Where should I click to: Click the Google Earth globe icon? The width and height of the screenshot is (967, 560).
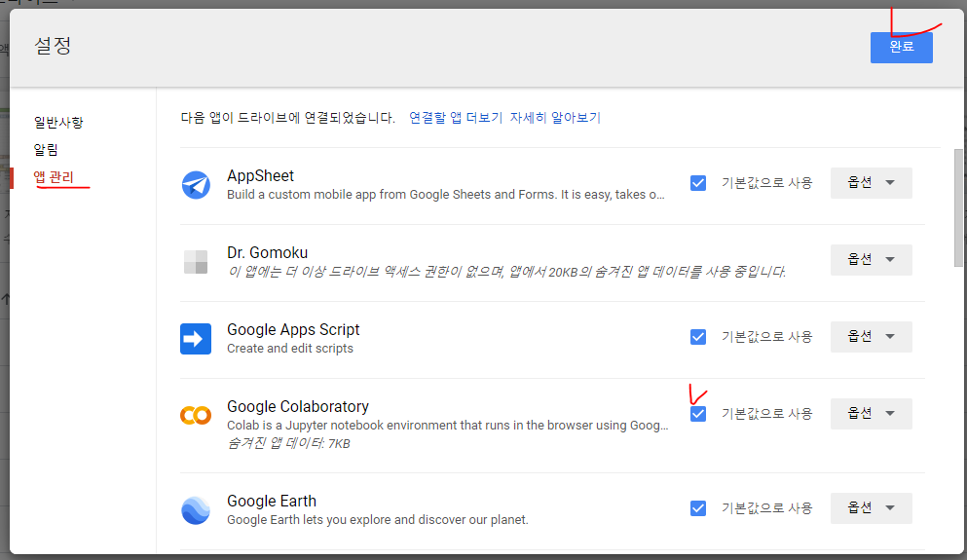pyautogui.click(x=196, y=510)
